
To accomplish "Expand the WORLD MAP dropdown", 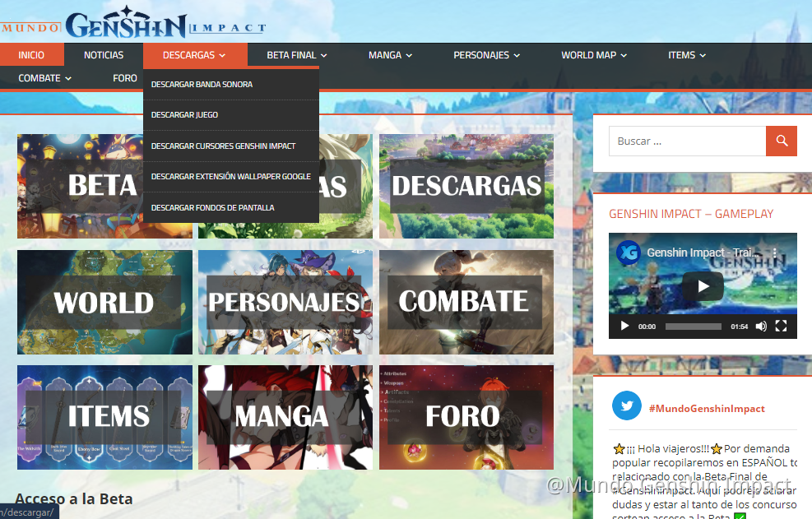I will [594, 54].
